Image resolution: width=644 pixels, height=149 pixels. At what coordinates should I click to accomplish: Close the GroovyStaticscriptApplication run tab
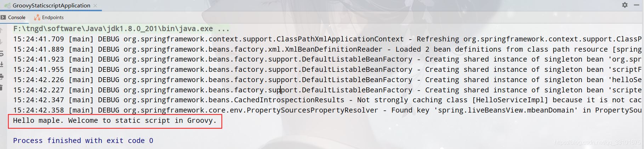(x=95, y=6)
